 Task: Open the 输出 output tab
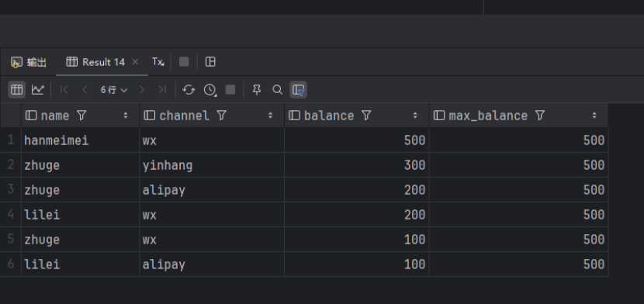click(x=29, y=62)
